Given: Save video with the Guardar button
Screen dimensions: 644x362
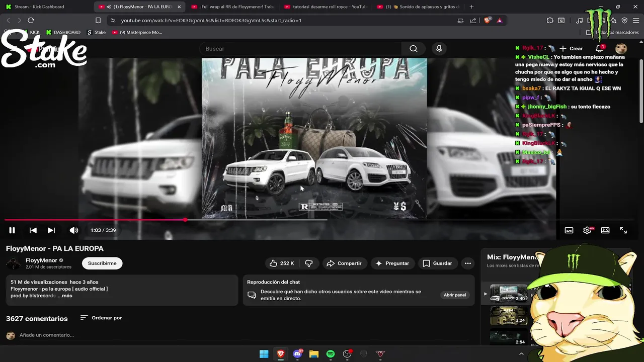Looking at the screenshot, I should [x=437, y=263].
